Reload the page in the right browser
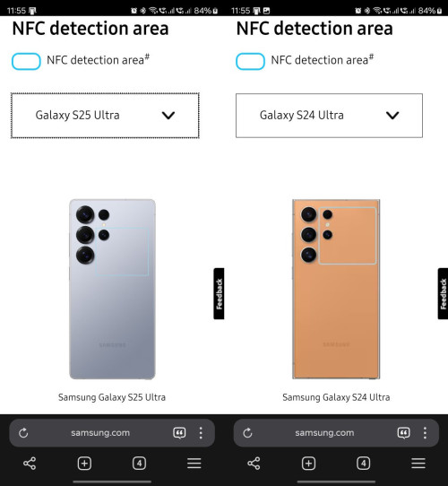This screenshot has height=486, width=448. (247, 433)
